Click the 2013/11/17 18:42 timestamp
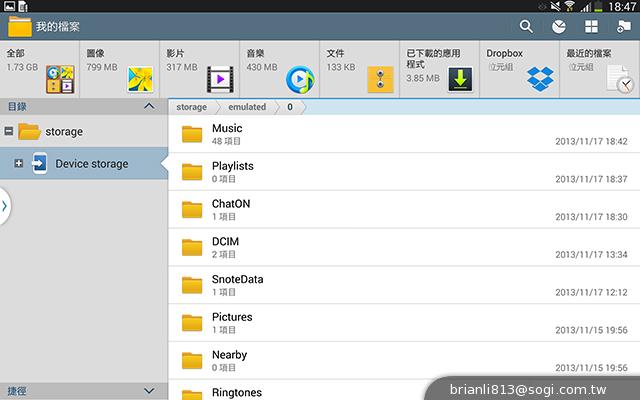 point(591,141)
